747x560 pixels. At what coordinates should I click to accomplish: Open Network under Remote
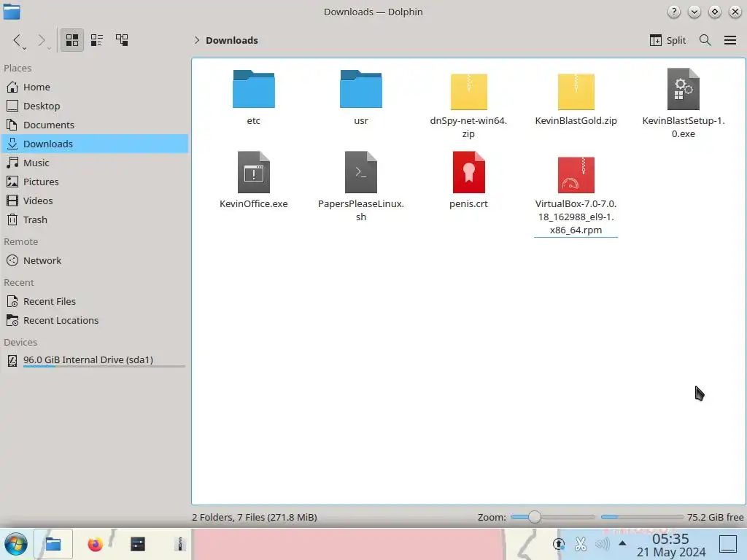click(x=95, y=261)
